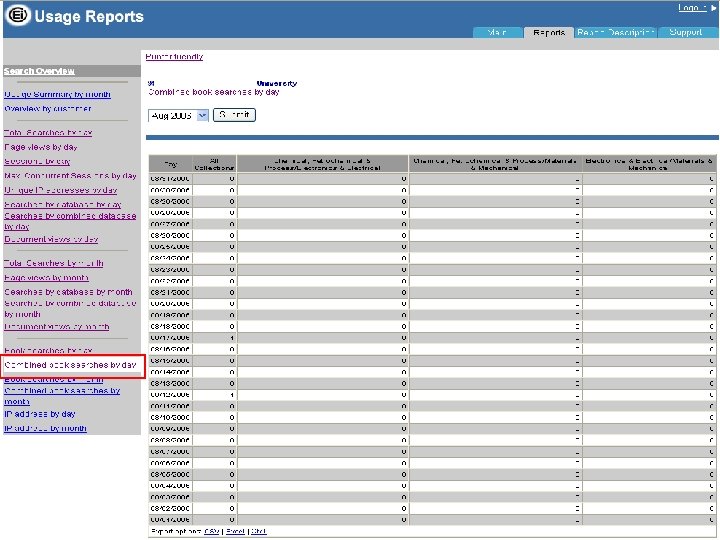Viewport: 720px width, 540px height.
Task: Export the report as CSV
Action: click(212, 531)
